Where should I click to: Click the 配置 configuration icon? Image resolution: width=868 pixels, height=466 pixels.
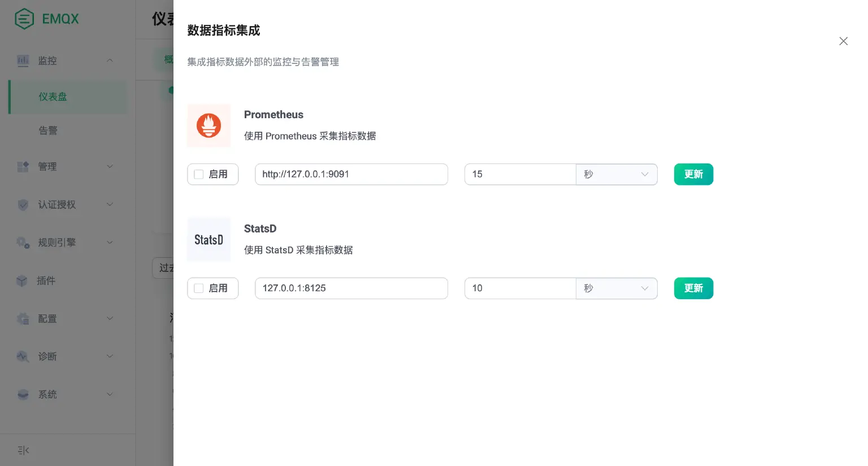coord(23,318)
